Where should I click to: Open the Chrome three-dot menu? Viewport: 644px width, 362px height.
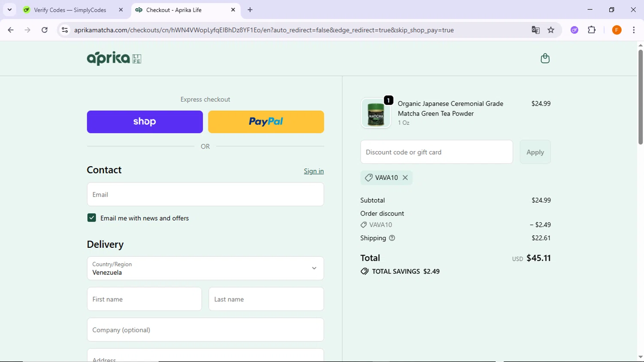tap(634, 30)
